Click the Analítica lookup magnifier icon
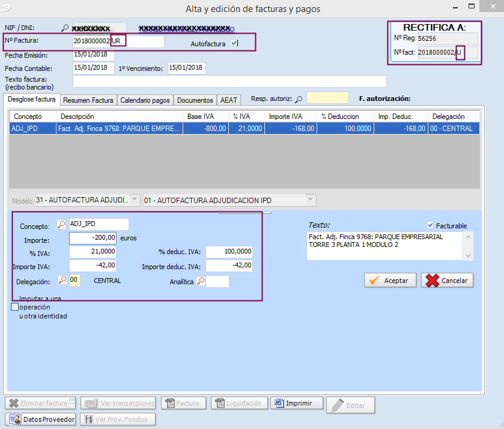Screen dimensions: 504x429 pyautogui.click(x=201, y=281)
